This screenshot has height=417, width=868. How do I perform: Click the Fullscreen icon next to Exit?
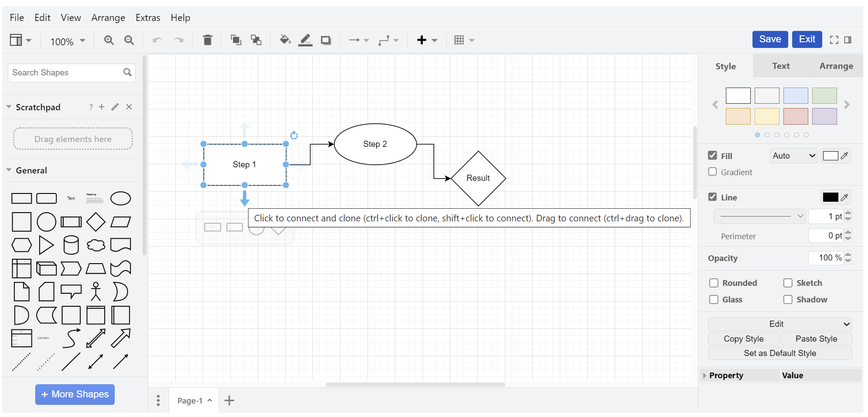click(834, 40)
